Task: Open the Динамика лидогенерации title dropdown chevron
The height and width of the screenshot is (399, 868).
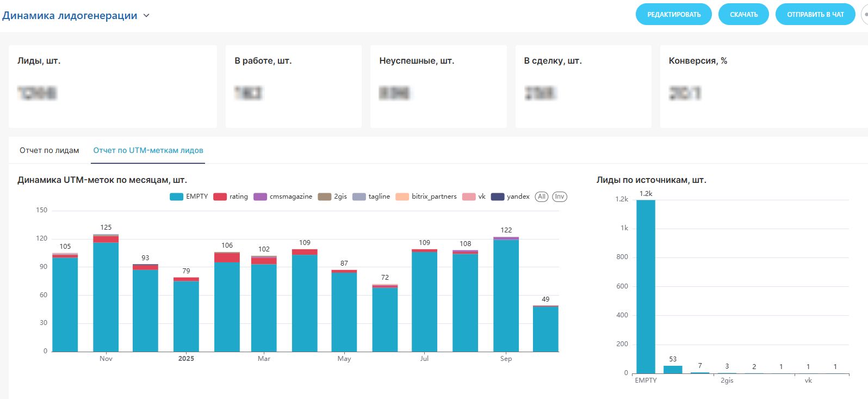Action: (x=146, y=16)
